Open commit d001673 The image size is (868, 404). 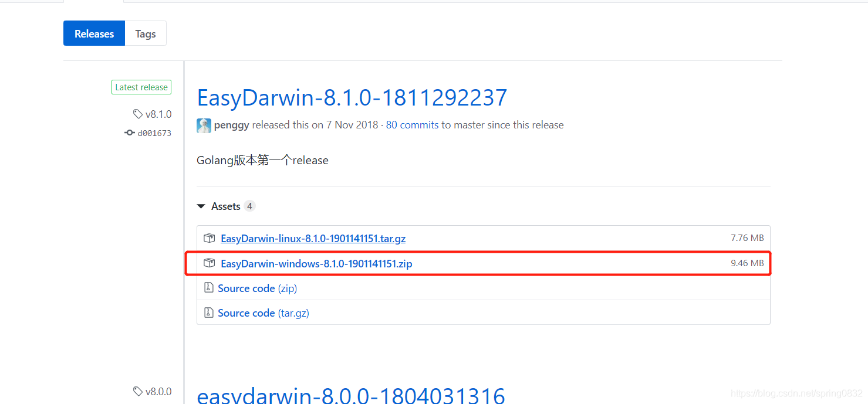click(x=154, y=133)
